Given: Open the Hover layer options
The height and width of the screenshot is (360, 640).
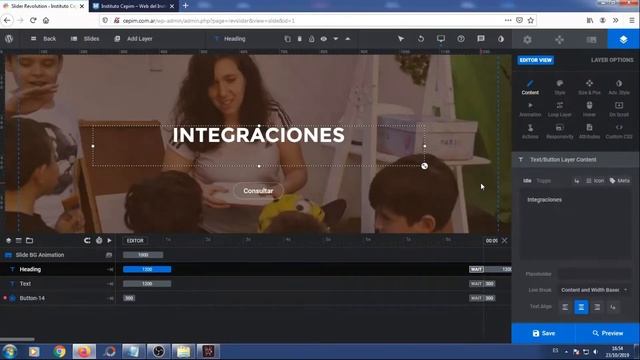Looking at the screenshot, I should coord(589,109).
